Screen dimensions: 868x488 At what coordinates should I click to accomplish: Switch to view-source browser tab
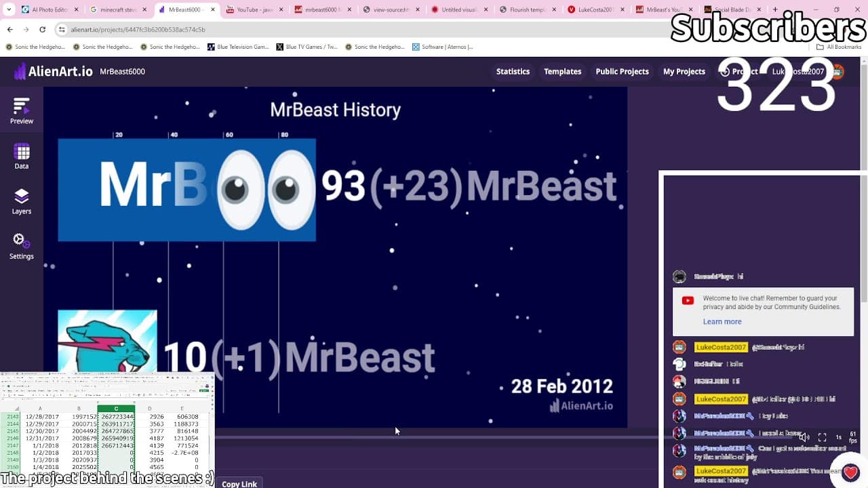click(392, 9)
